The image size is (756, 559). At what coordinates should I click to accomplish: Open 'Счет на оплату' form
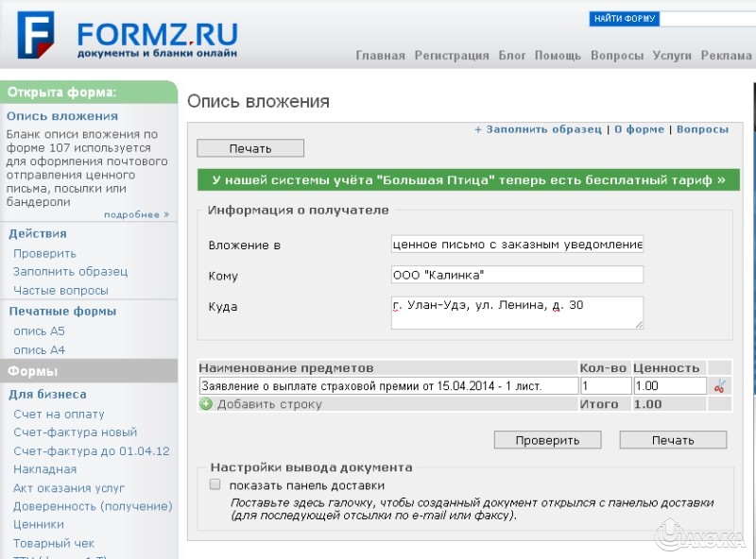coord(59,415)
